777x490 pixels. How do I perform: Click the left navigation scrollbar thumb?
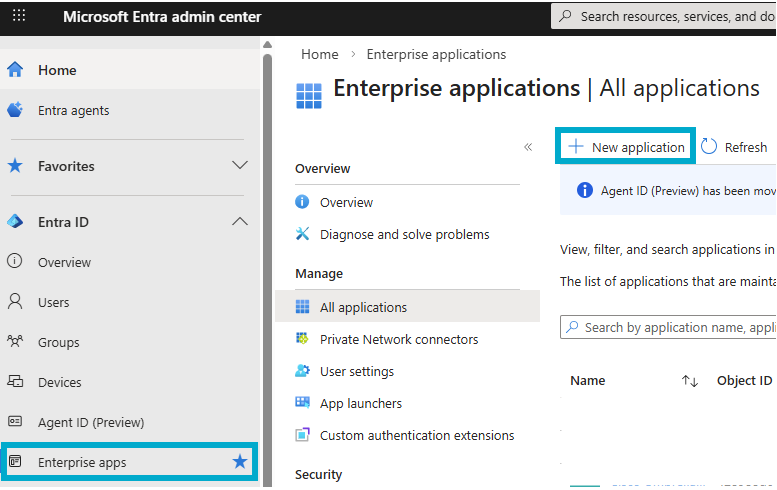tap(268, 270)
